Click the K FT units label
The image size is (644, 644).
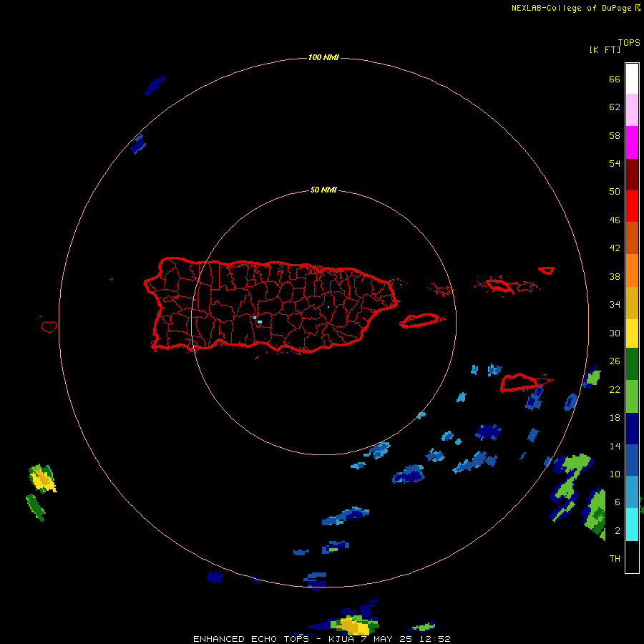tap(605, 49)
